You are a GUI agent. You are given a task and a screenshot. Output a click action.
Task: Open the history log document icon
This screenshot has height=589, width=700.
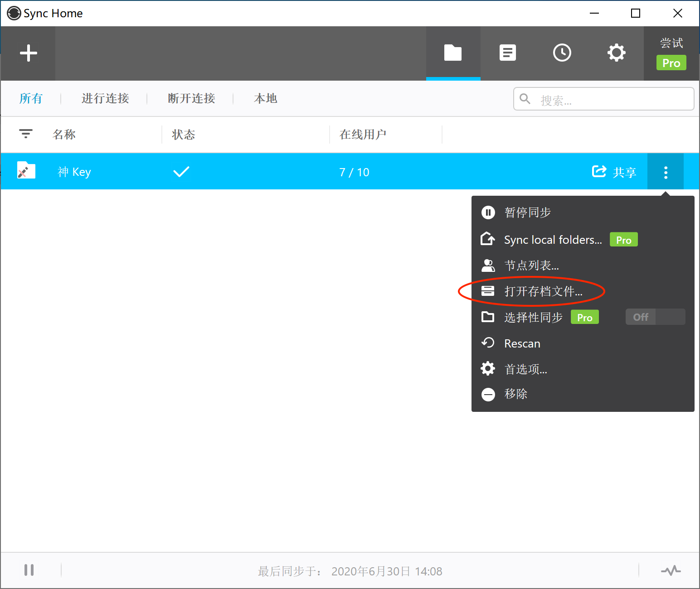coord(507,53)
